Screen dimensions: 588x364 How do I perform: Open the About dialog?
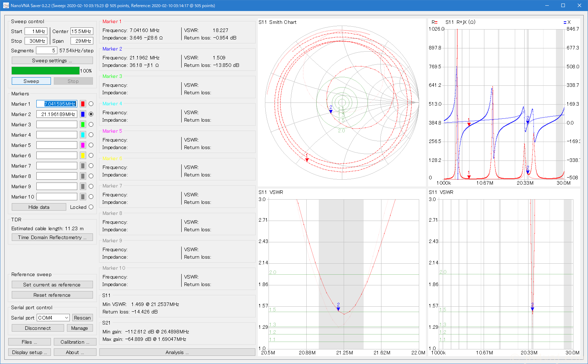pyautogui.click(x=75, y=352)
